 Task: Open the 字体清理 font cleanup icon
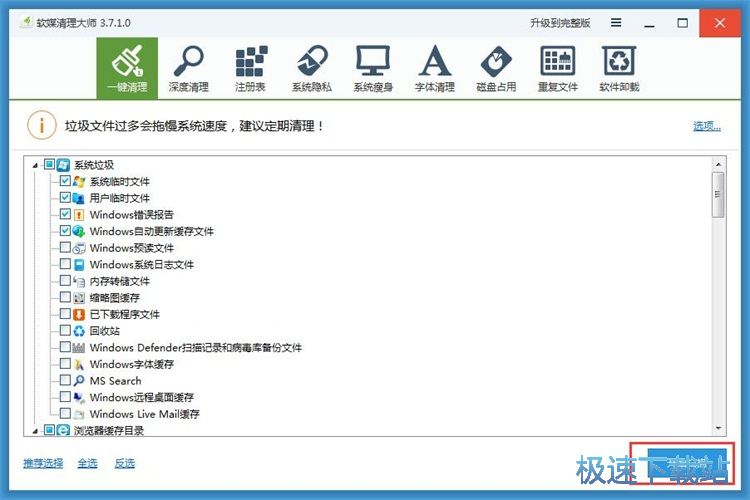pyautogui.click(x=434, y=68)
